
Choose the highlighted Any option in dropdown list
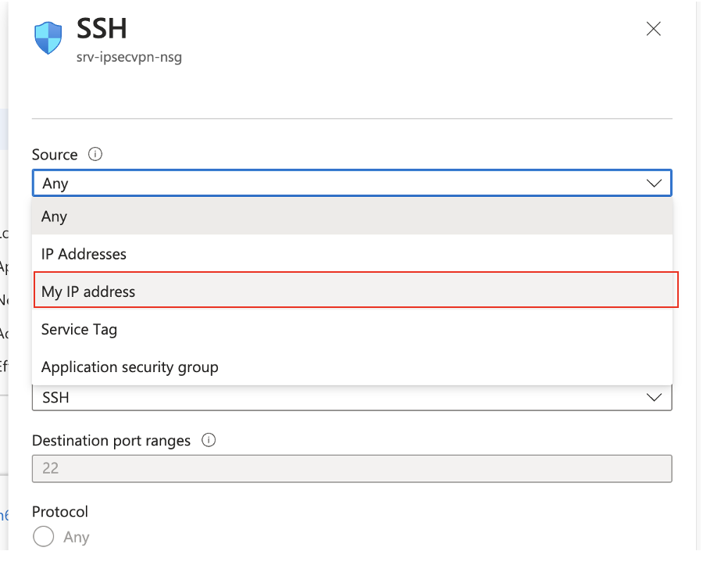[x=352, y=217]
